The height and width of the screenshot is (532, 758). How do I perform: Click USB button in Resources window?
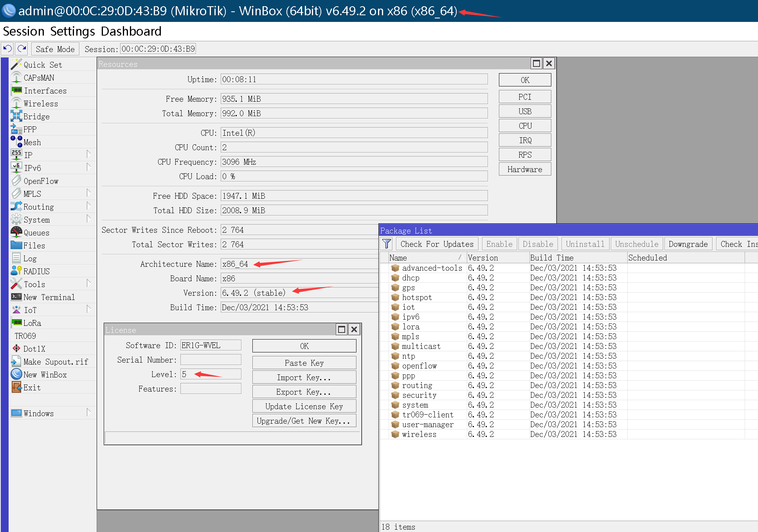pyautogui.click(x=525, y=111)
